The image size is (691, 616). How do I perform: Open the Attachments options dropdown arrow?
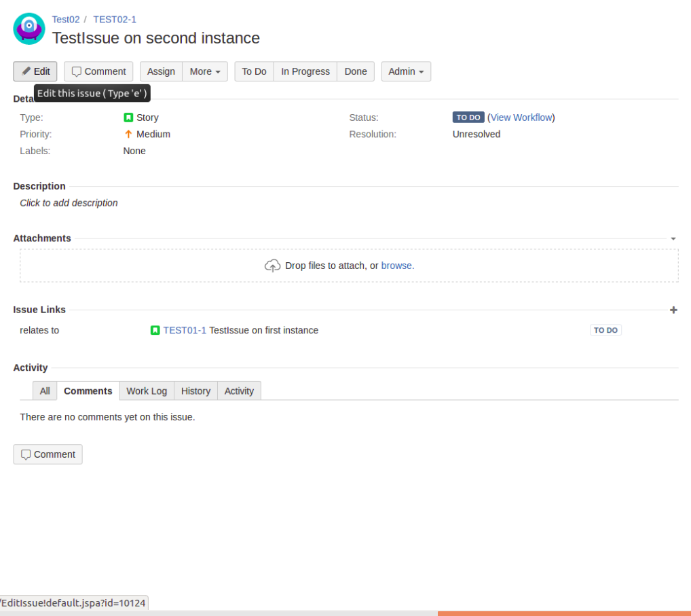pyautogui.click(x=673, y=238)
